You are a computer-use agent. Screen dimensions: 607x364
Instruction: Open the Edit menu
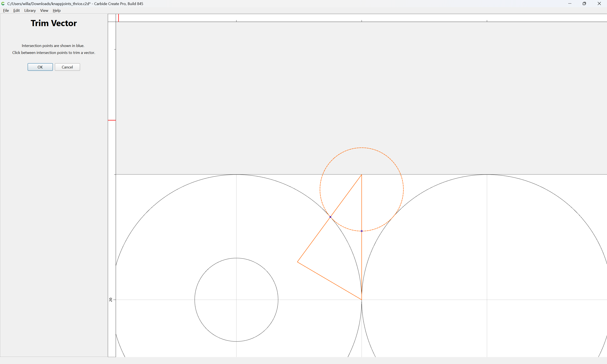click(x=16, y=10)
